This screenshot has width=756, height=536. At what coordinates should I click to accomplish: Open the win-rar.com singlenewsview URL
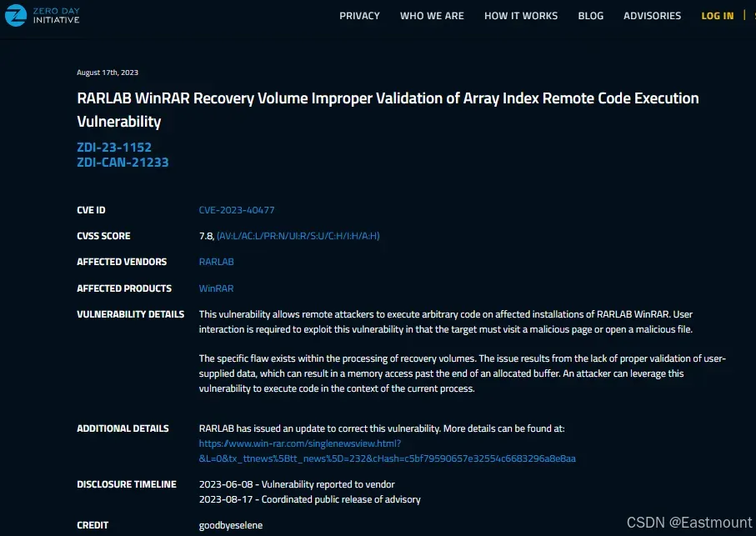pyautogui.click(x=387, y=451)
